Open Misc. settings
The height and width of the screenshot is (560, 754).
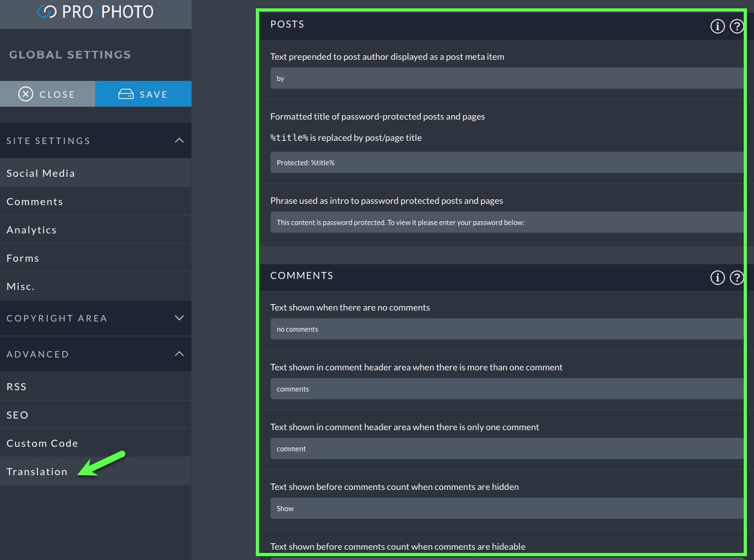tap(96, 286)
